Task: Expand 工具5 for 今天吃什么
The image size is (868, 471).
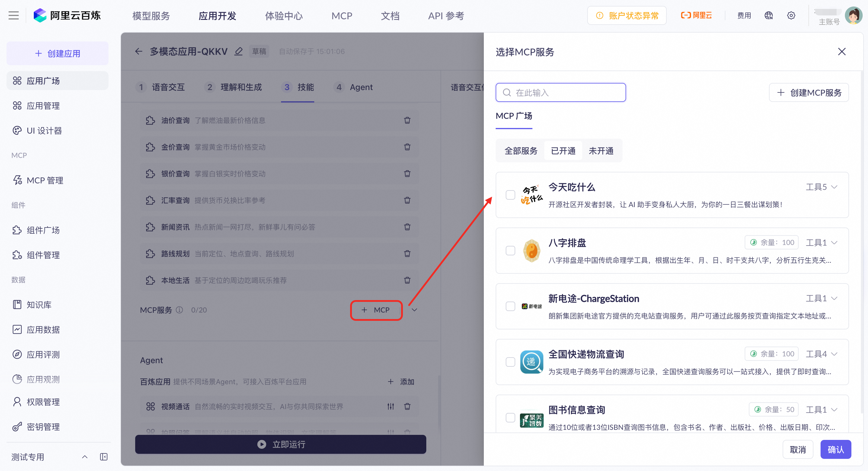Action: [x=821, y=187]
